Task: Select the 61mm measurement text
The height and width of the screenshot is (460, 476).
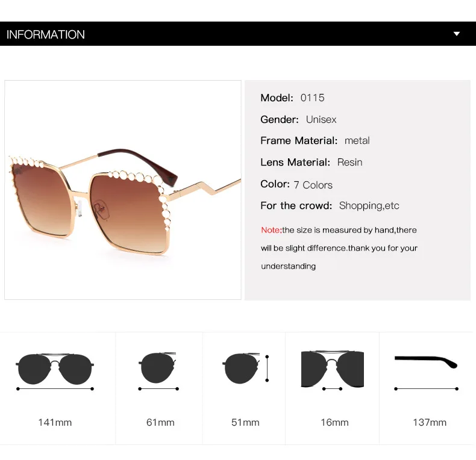Action: pos(160,423)
